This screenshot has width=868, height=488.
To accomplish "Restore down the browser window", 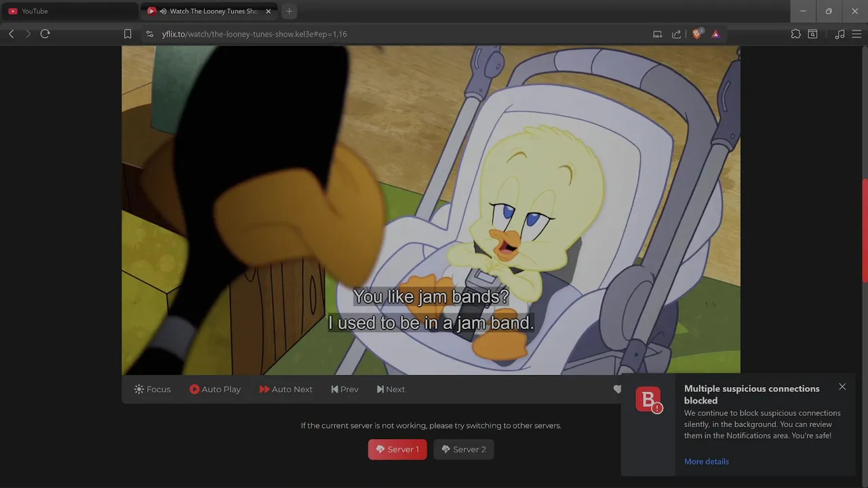I will [829, 11].
